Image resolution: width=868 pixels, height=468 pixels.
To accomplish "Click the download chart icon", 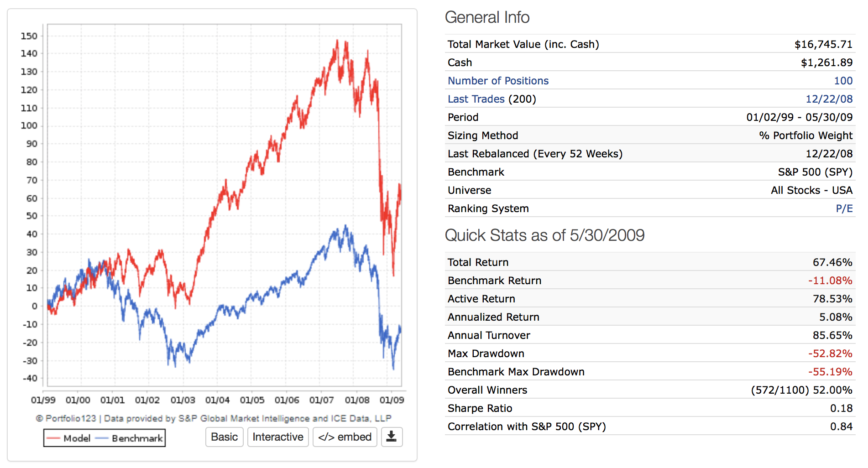I will [x=392, y=437].
